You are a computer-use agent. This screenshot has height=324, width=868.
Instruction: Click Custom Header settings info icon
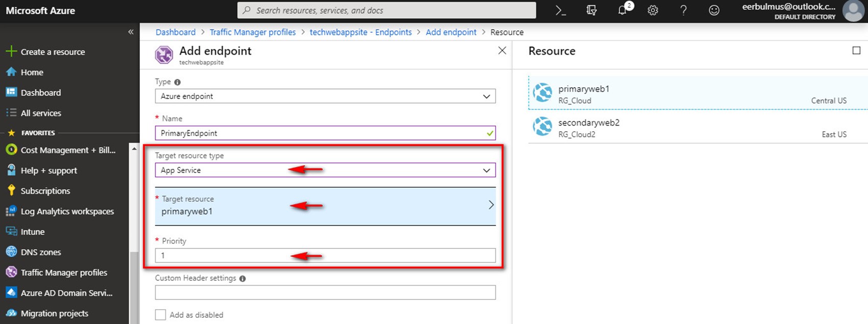[x=243, y=279]
